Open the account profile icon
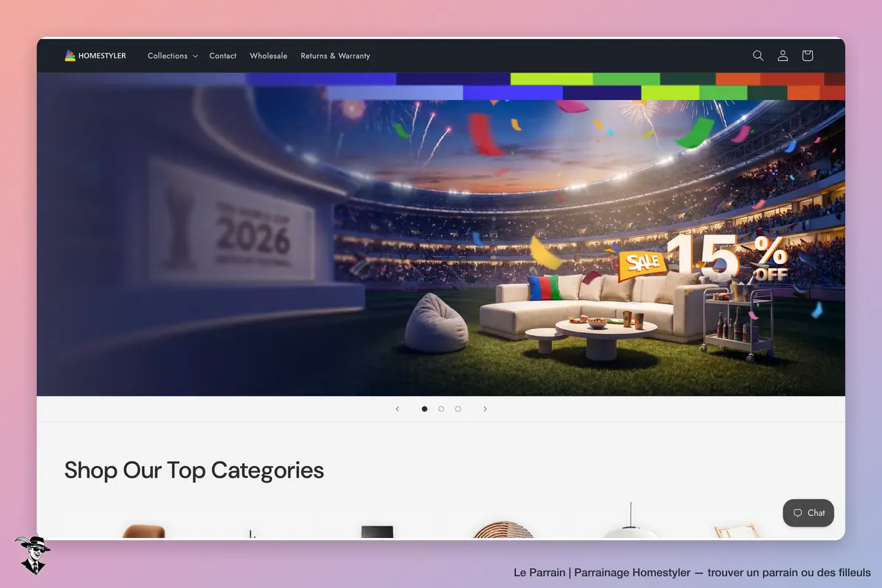The width and height of the screenshot is (882, 588). [x=783, y=56]
